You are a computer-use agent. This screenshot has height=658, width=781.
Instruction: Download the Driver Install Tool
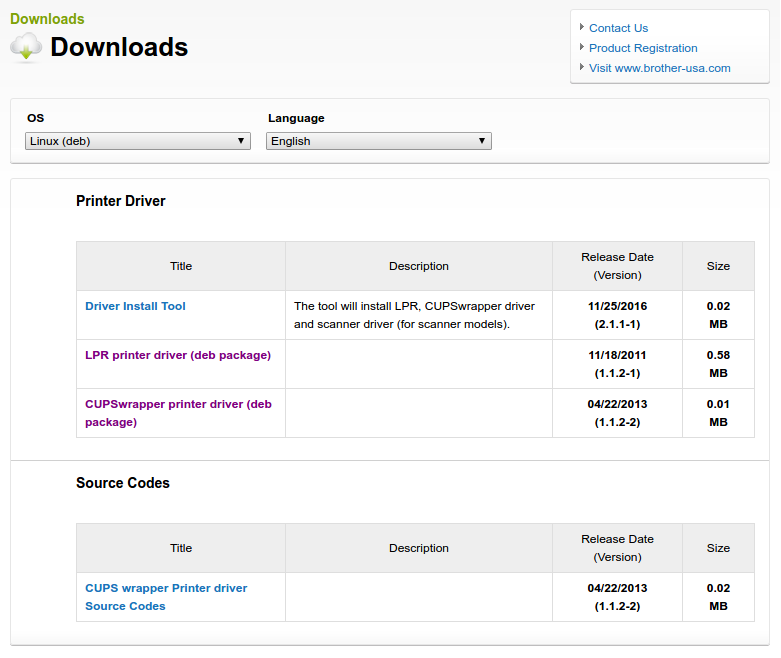(x=135, y=306)
